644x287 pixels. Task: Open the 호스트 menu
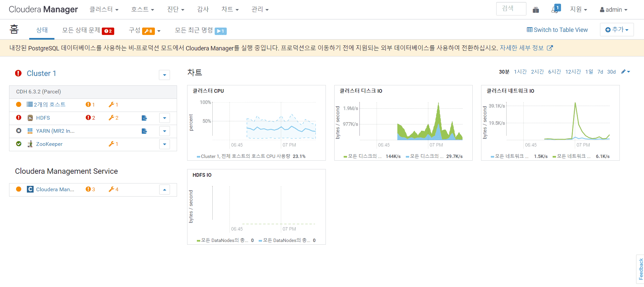click(x=142, y=9)
